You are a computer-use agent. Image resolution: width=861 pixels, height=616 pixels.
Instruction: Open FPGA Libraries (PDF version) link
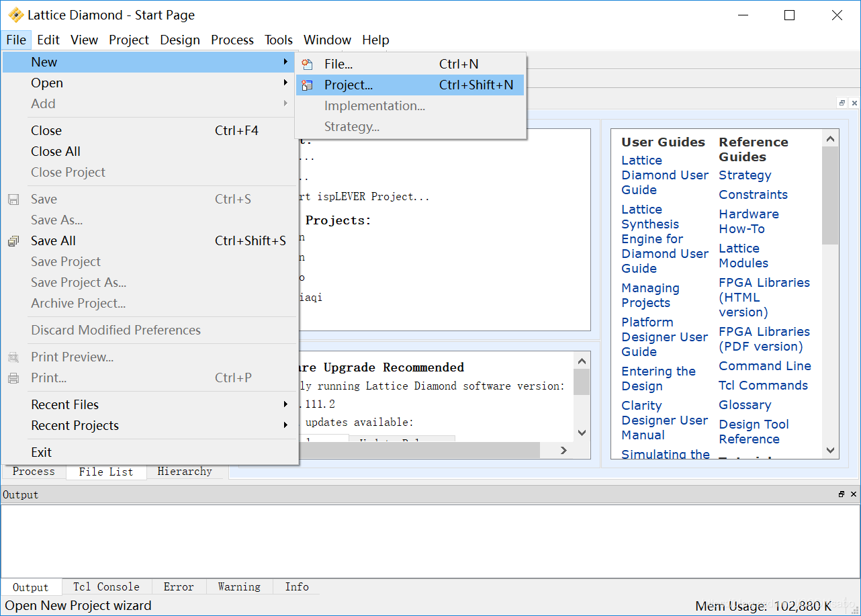tap(764, 339)
